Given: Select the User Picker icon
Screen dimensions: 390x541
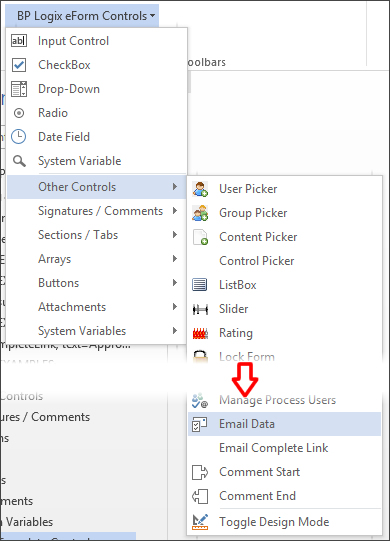Looking at the screenshot, I should pos(200,189).
